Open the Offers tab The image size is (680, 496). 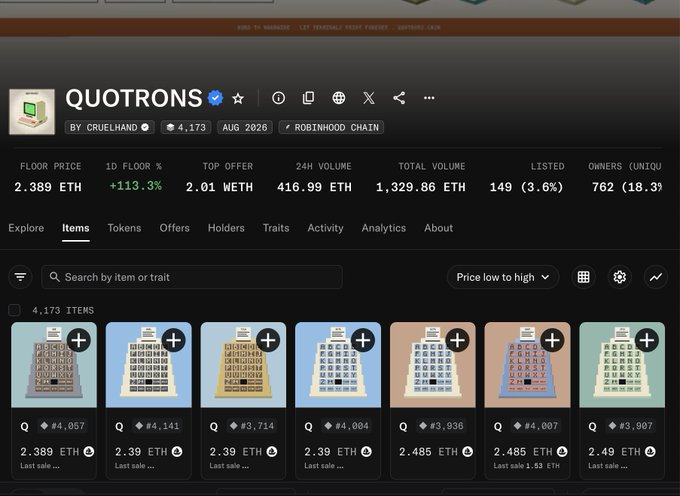(x=174, y=228)
